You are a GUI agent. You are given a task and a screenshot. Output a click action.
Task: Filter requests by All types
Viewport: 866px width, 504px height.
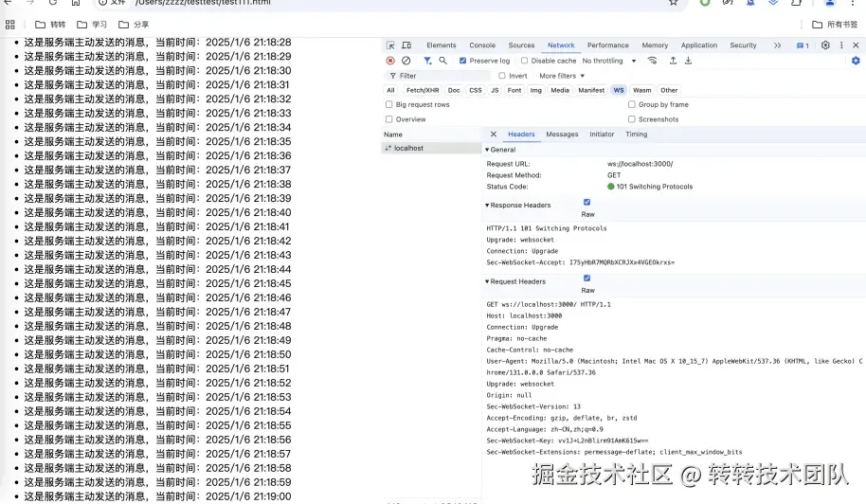tap(390, 90)
